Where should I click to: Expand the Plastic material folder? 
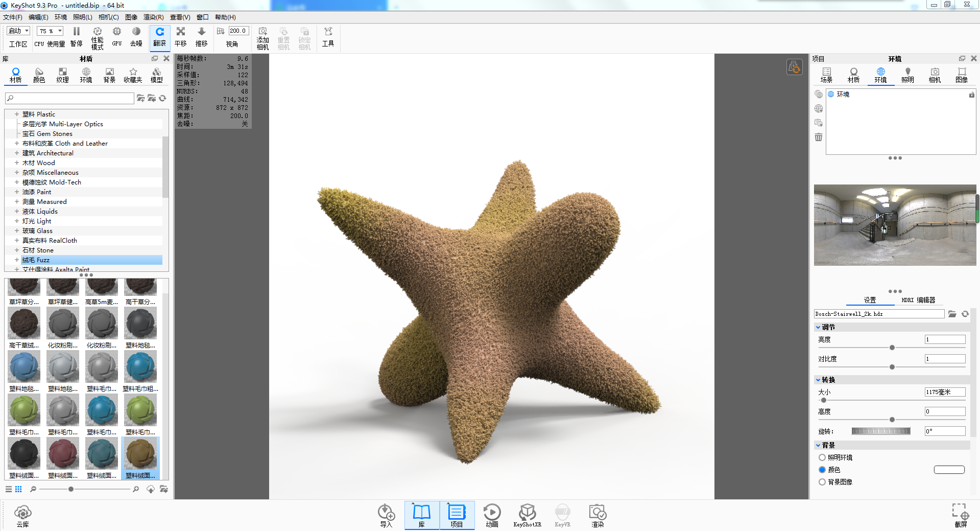(x=16, y=114)
